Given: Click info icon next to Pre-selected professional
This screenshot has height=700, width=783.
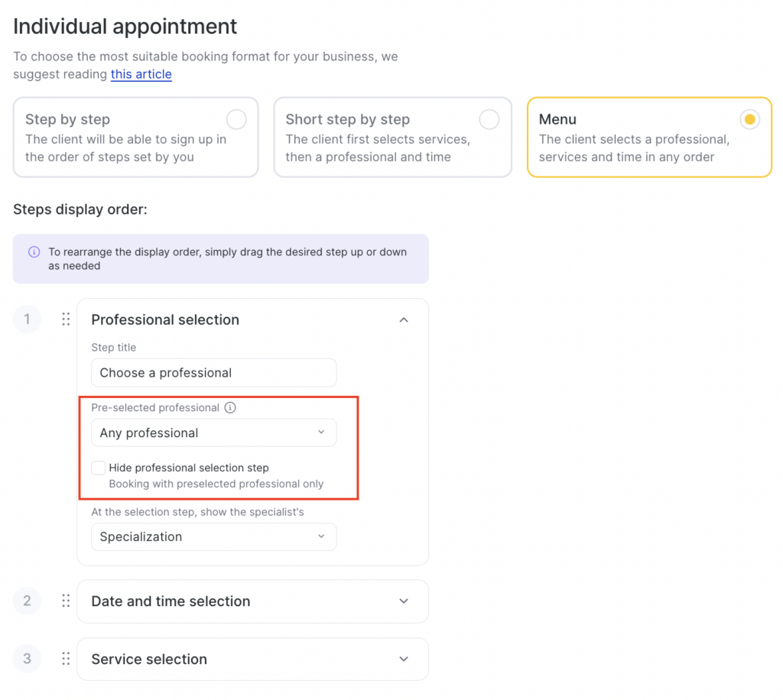Looking at the screenshot, I should pyautogui.click(x=230, y=407).
